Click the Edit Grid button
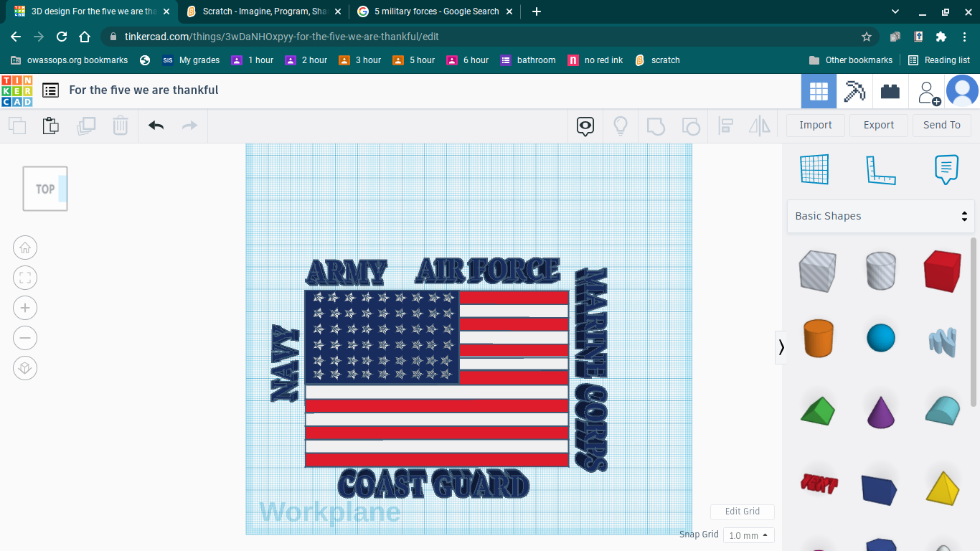The width and height of the screenshot is (980, 551). (x=743, y=512)
